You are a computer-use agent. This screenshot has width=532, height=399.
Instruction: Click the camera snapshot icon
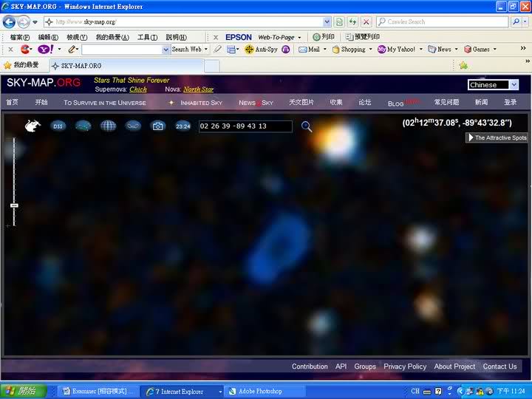tap(158, 126)
